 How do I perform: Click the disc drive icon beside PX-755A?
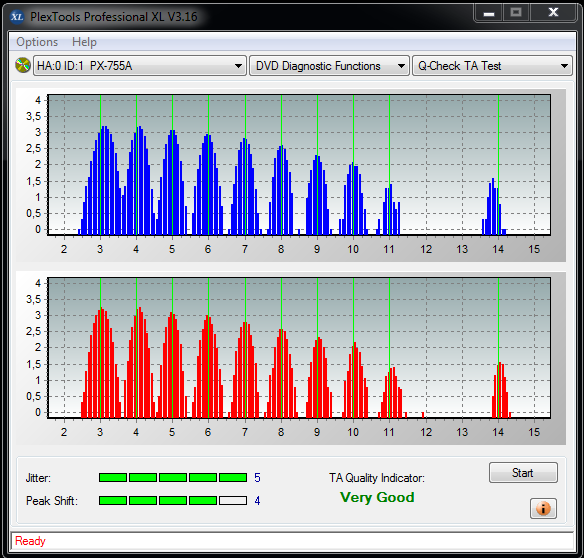coord(23,65)
